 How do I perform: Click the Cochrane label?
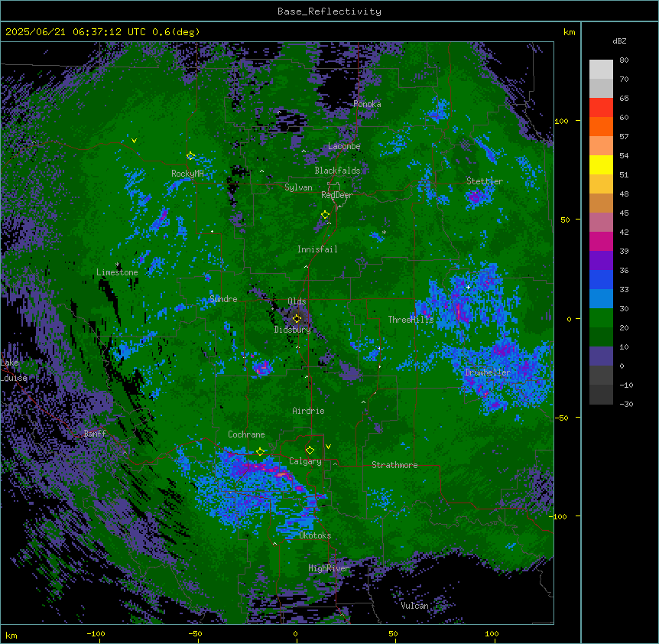[x=246, y=434]
